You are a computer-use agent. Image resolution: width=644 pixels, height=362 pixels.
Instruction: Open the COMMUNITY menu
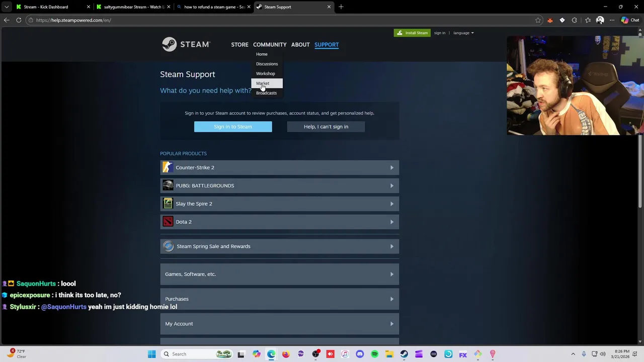(x=270, y=45)
